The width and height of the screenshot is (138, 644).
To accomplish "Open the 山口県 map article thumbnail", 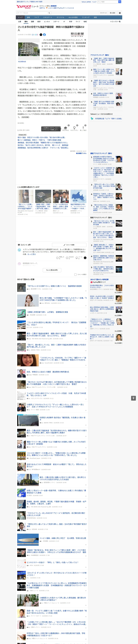I will click(x=78, y=196).
